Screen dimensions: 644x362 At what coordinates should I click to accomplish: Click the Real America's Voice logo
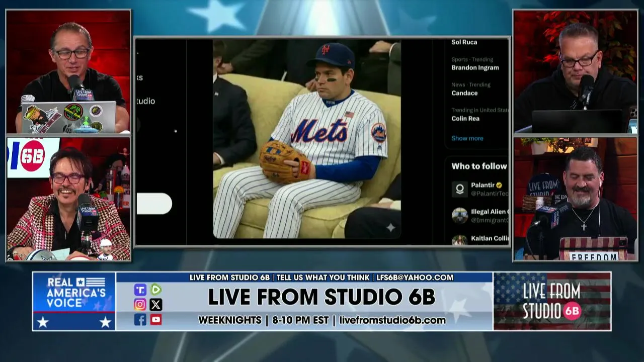click(x=74, y=301)
